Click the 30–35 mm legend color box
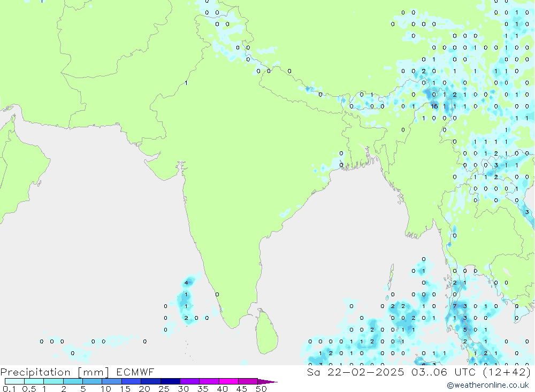This screenshot has height=392, width=535. pyautogui.click(x=190, y=381)
